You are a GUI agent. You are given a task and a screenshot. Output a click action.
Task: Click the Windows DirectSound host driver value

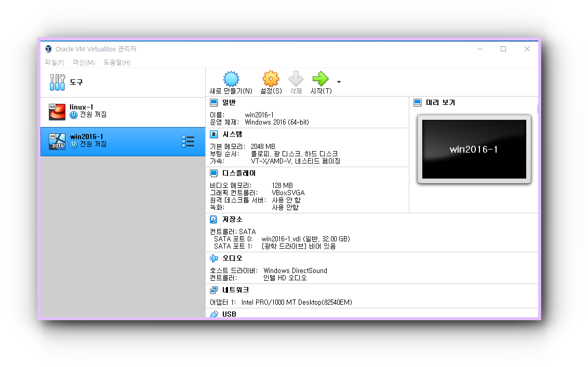coord(295,270)
